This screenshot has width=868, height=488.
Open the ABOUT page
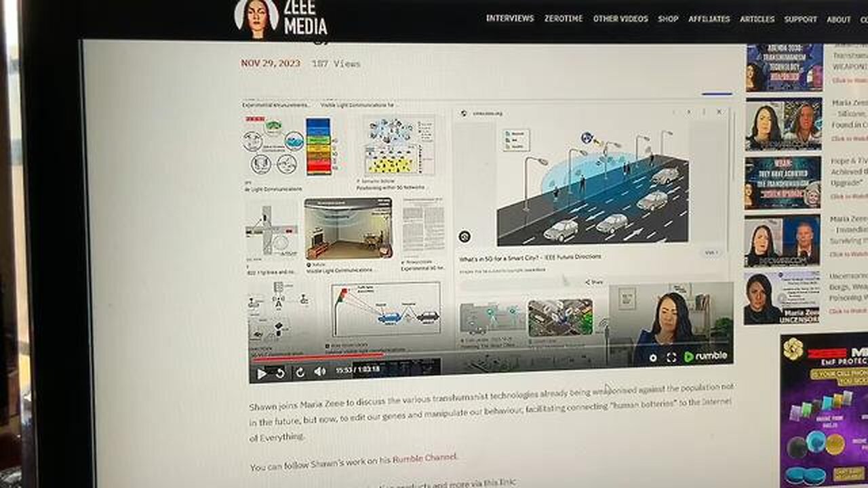[838, 19]
